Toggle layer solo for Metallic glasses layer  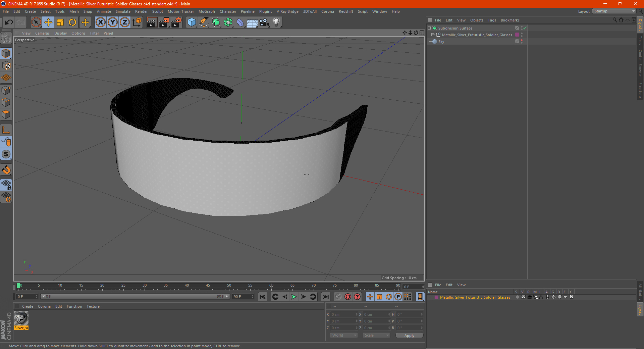click(518, 297)
